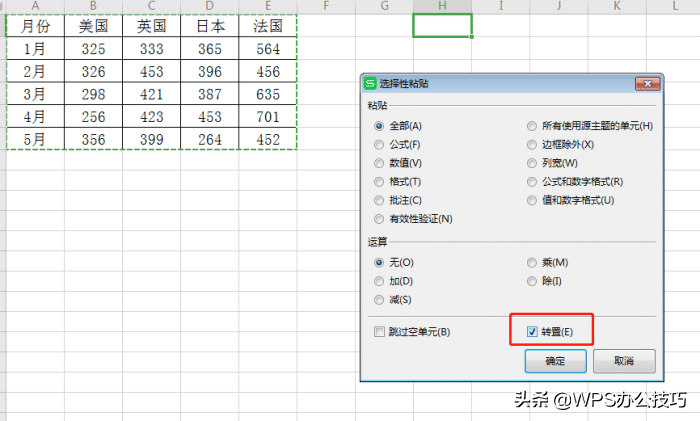Select column A header
This screenshot has width=700, height=421.
click(x=35, y=6)
